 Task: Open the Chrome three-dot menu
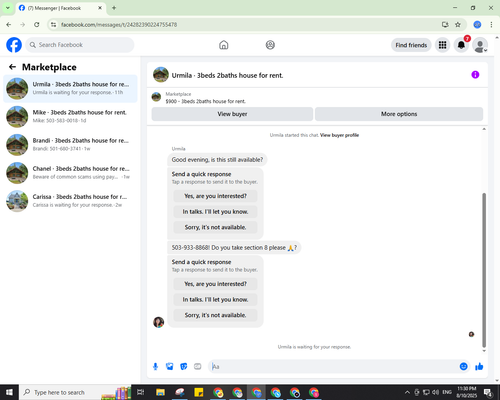click(x=491, y=25)
